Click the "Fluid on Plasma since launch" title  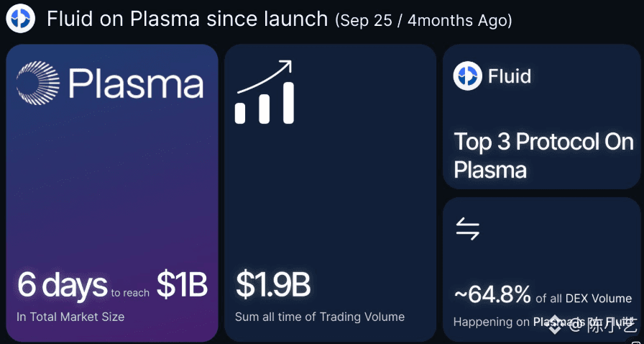tap(187, 19)
